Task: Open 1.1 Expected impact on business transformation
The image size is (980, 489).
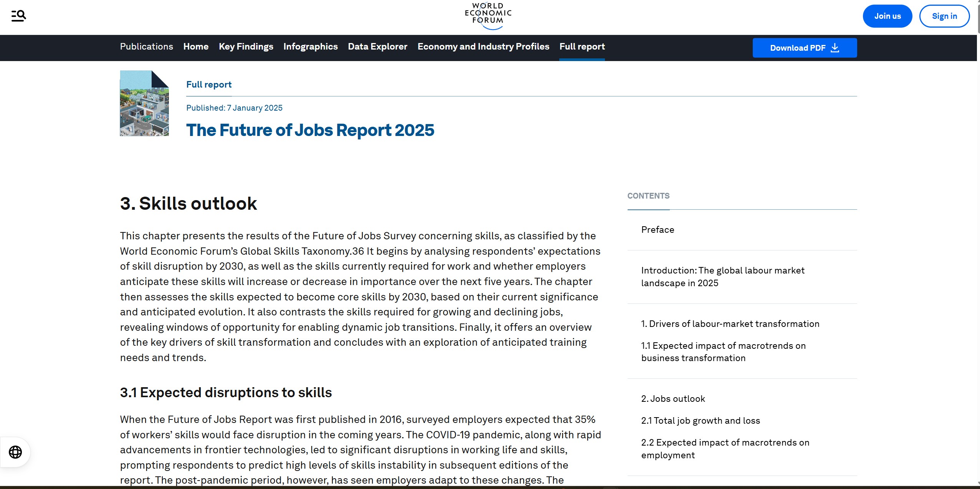Action: [x=723, y=351]
